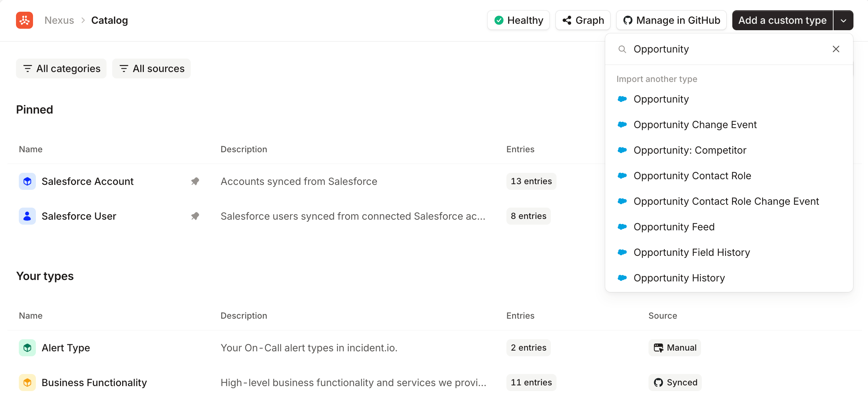Open Business Functionality type
The image size is (868, 401).
coord(94,383)
